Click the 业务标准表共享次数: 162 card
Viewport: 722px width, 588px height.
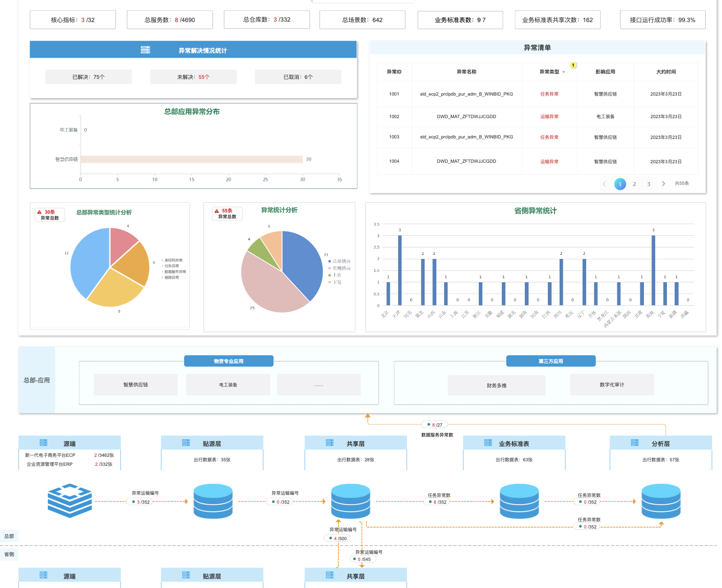(558, 20)
